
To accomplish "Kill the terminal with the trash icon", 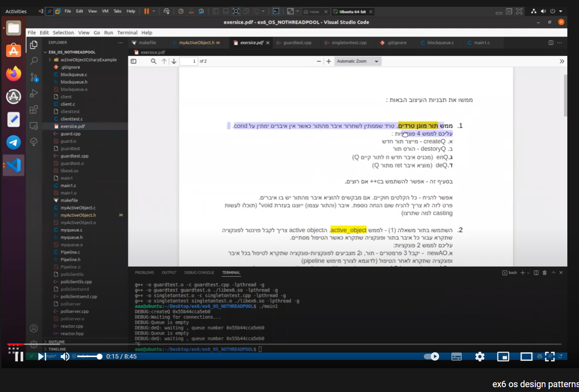I will click(x=545, y=272).
